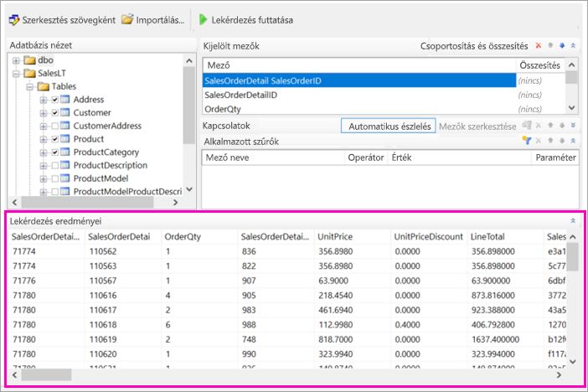588x392 pixels.
Task: Expand the dbo tree node
Action: [16, 60]
